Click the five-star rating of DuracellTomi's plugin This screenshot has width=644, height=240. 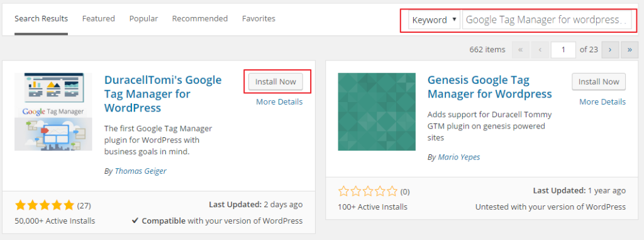coord(45,205)
